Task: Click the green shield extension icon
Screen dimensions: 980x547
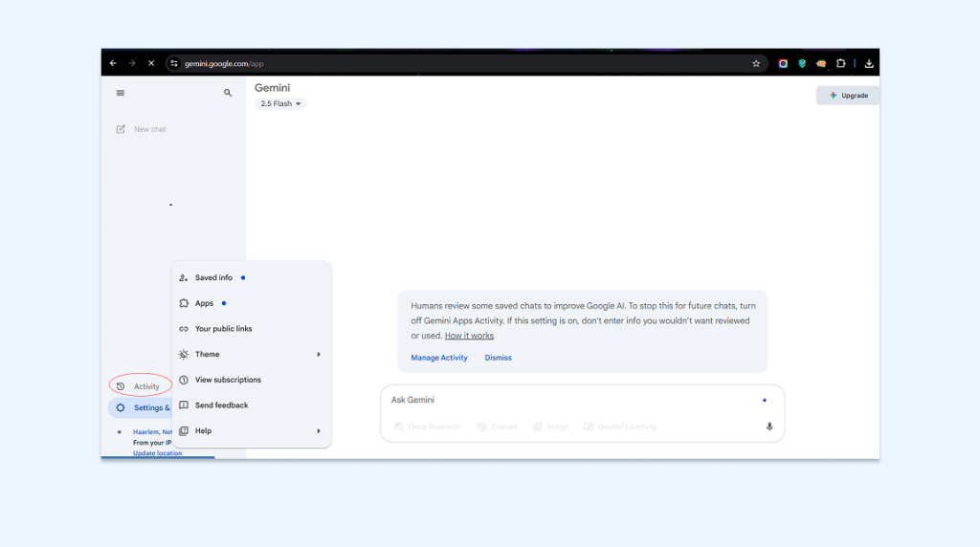Action: 802,63
